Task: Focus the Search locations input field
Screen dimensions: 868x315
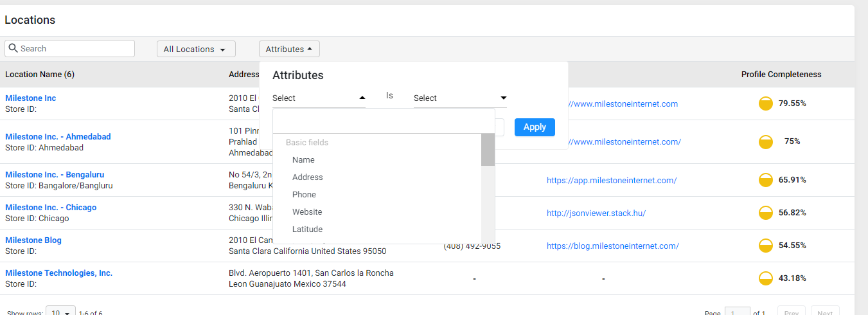Action: 69,48
